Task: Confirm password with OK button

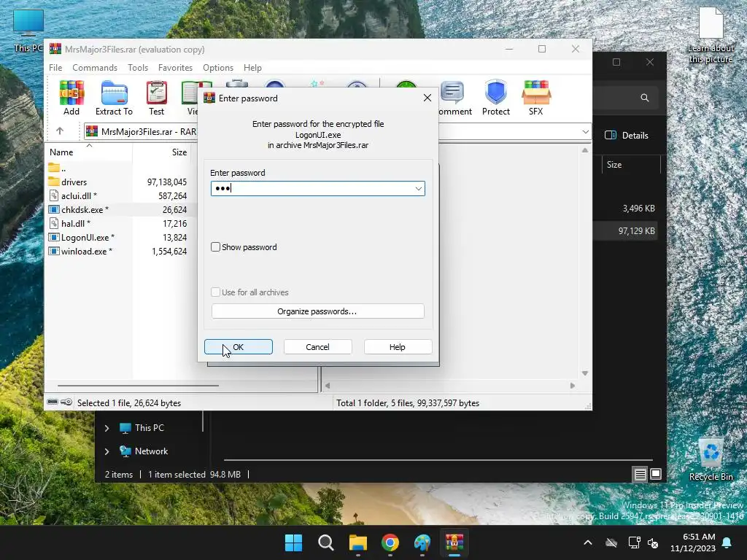Action: 239,347
